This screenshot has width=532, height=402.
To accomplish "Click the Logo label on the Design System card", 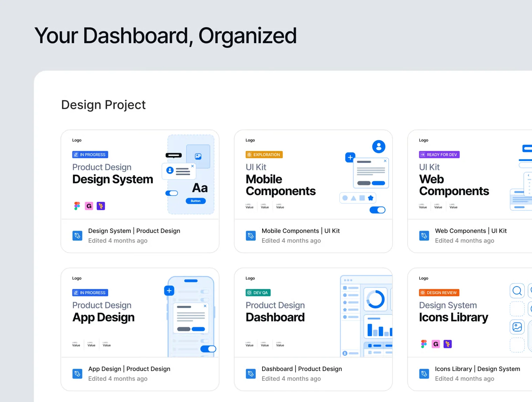I will [x=77, y=140].
